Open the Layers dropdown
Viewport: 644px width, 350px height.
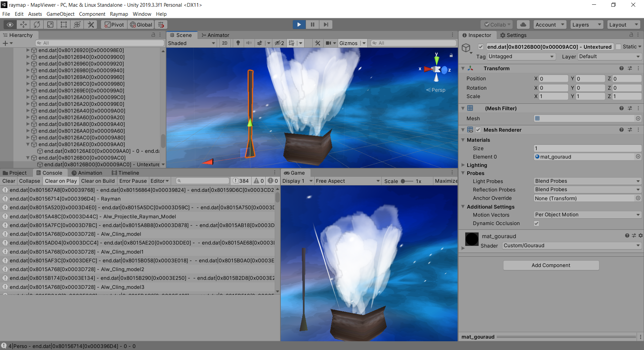pos(586,25)
